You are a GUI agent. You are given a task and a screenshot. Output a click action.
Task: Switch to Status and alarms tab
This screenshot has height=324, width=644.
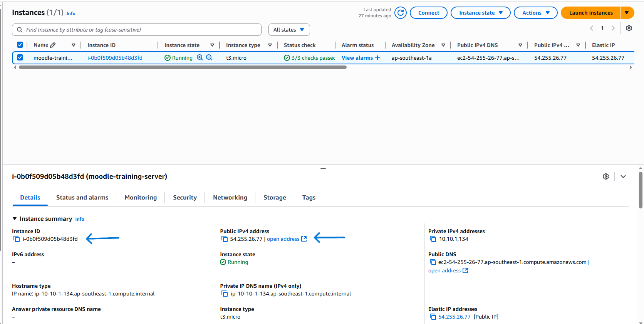tap(82, 197)
